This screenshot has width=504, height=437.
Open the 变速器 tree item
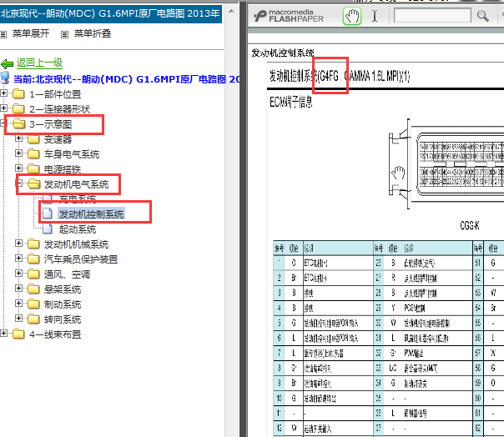[58, 139]
